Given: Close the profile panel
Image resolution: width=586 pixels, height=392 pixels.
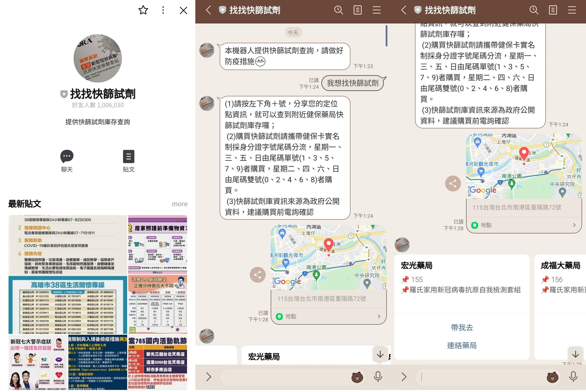Looking at the screenshot, I should (x=183, y=10).
